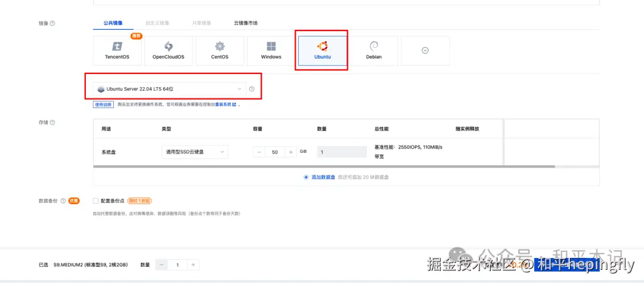Image resolution: width=644 pixels, height=283 pixels.
Task: Choose the Debian image card
Action: 374,51
